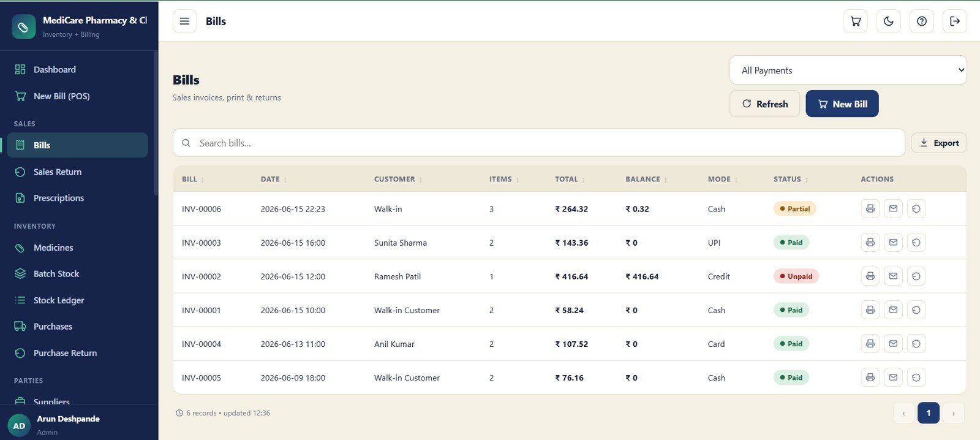Toggle the sidebar hamburger menu
Screen dimensions: 980x440
coord(184,21)
